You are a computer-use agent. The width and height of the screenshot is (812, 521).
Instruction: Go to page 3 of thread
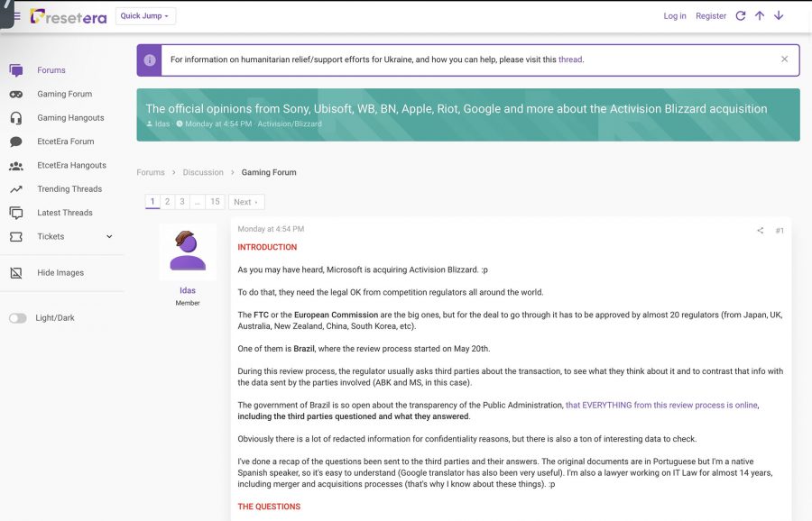pos(181,202)
